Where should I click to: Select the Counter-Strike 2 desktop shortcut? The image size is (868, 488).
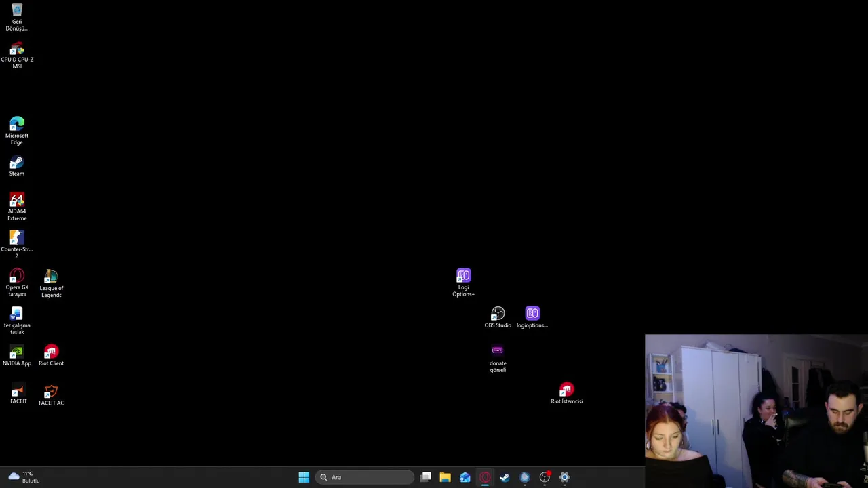tap(17, 244)
